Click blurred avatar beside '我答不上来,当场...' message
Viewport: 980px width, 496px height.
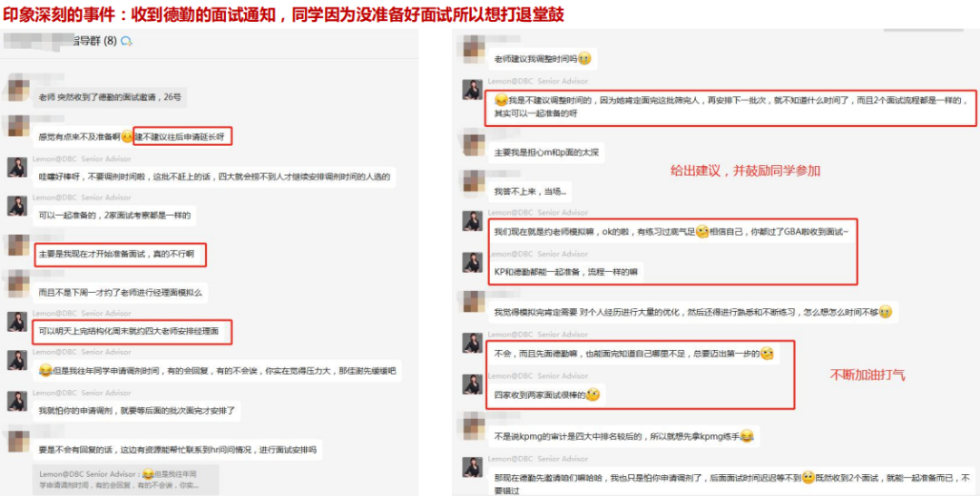point(472,181)
